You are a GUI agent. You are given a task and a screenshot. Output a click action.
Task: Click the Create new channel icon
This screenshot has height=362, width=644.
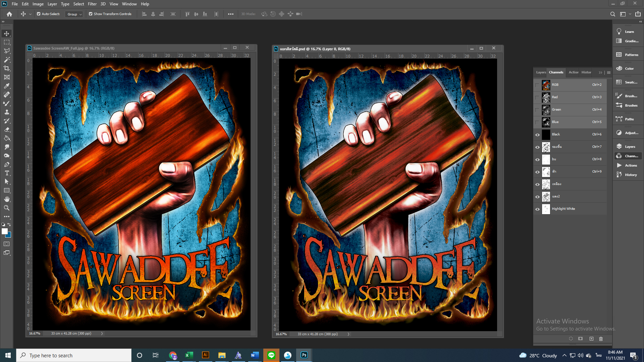pyautogui.click(x=591, y=339)
